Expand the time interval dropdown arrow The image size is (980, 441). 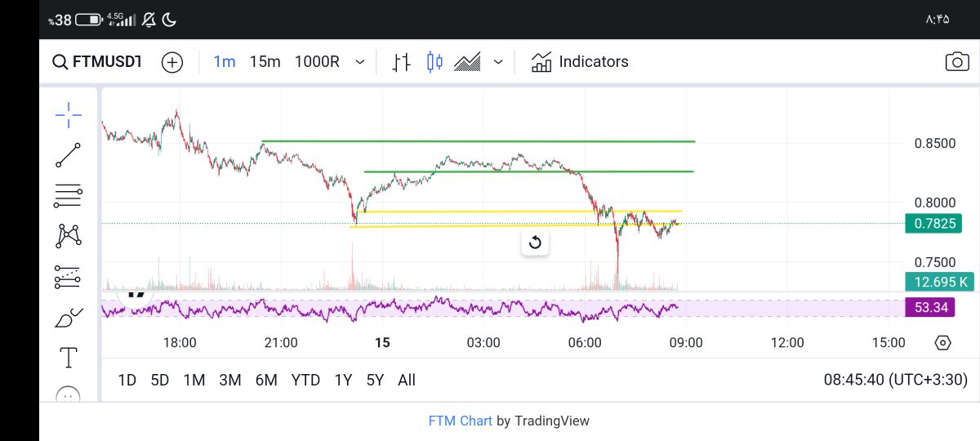[x=359, y=62]
